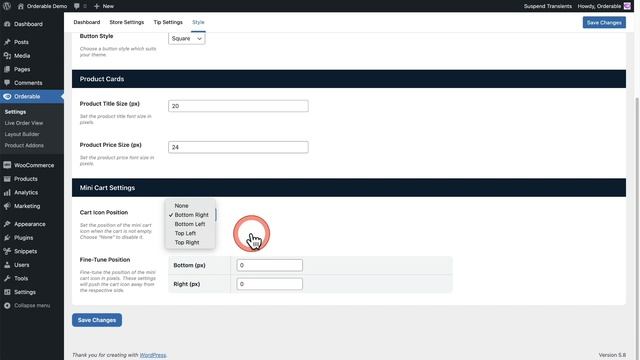Viewport: 640px width, 360px height.
Task: Click the Marketing megaphone icon
Action: pyautogui.click(x=7, y=206)
